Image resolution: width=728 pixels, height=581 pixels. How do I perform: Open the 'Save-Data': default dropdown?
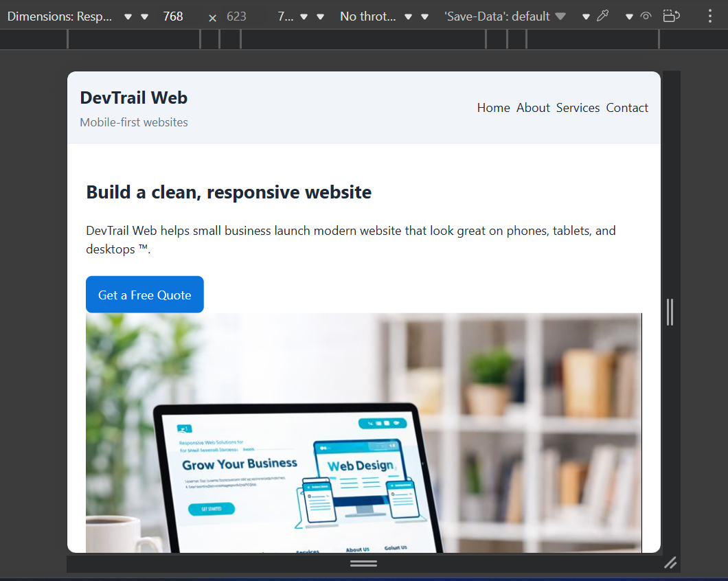[505, 16]
